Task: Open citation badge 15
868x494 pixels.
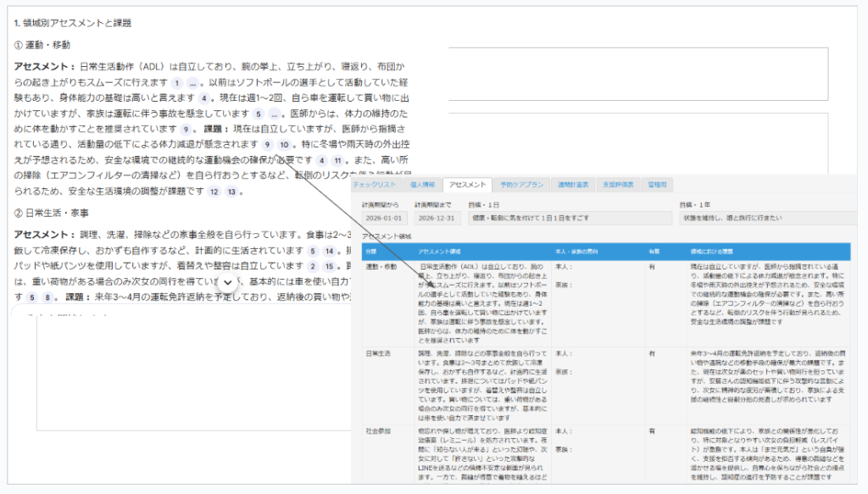Action: click(330, 267)
